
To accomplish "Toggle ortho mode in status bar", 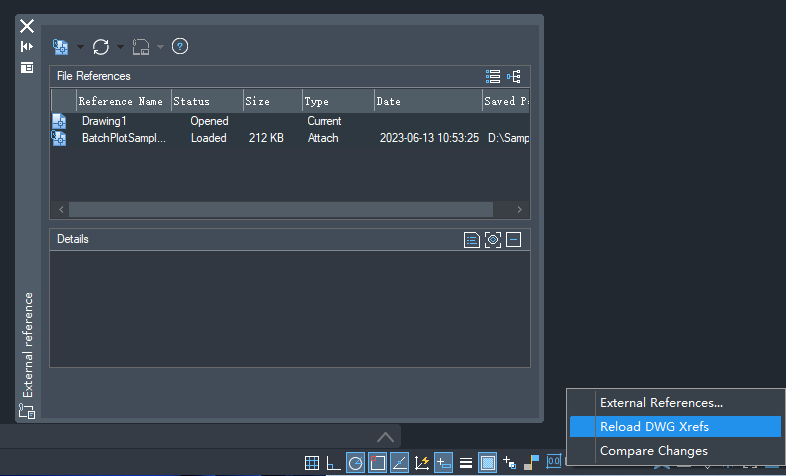I will point(333,462).
